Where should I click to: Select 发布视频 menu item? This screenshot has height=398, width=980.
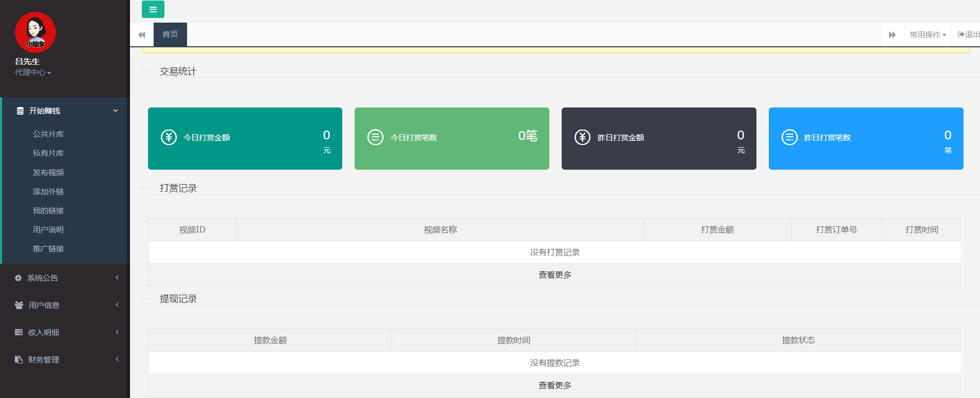[x=48, y=172]
